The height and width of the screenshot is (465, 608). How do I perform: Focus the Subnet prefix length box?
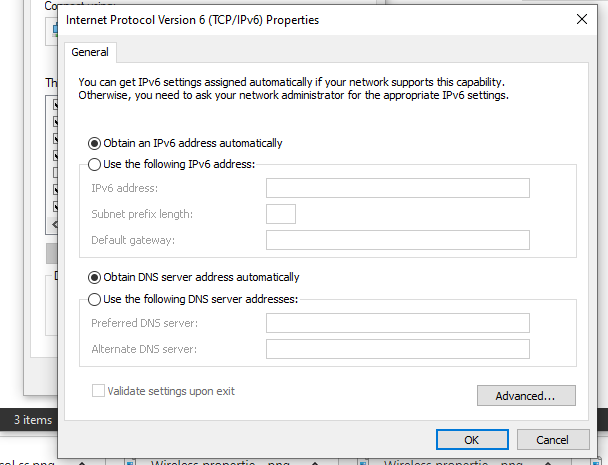point(281,214)
